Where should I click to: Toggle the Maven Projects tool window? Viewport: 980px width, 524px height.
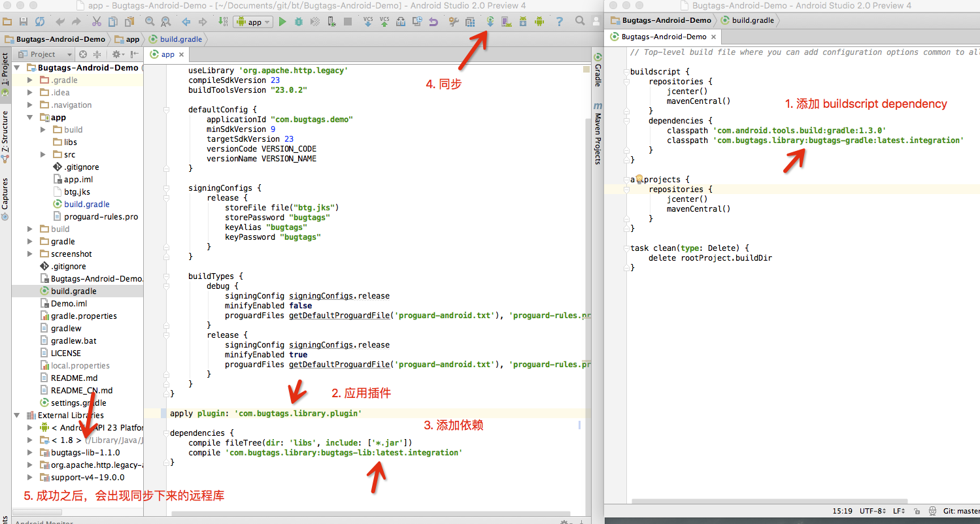click(598, 133)
